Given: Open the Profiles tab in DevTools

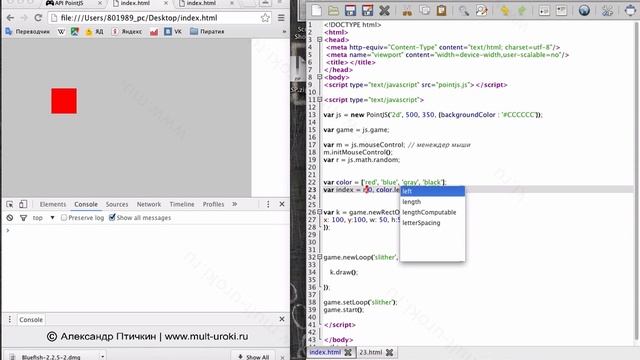Looking at the screenshot, I should coord(213,204).
